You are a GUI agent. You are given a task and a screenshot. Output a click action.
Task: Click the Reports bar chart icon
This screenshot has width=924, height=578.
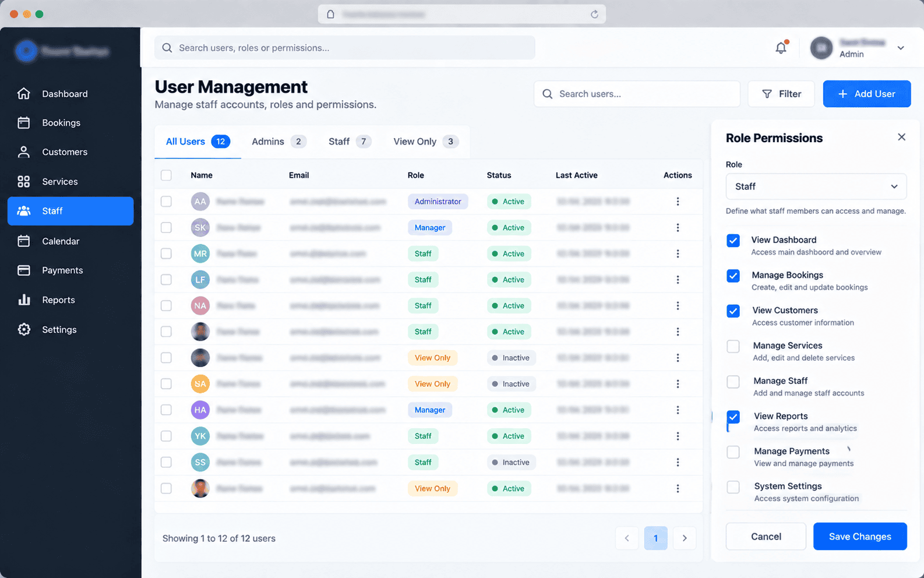(24, 300)
